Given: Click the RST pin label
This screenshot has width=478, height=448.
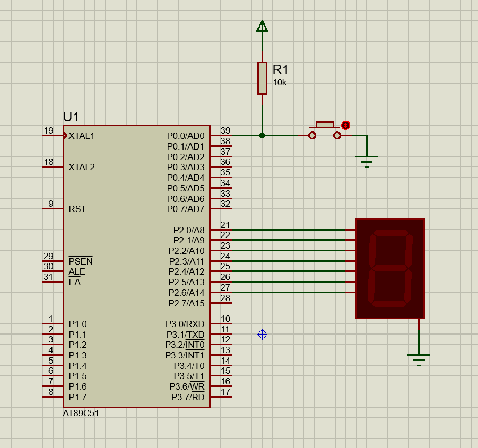Looking at the screenshot, I should (77, 209).
